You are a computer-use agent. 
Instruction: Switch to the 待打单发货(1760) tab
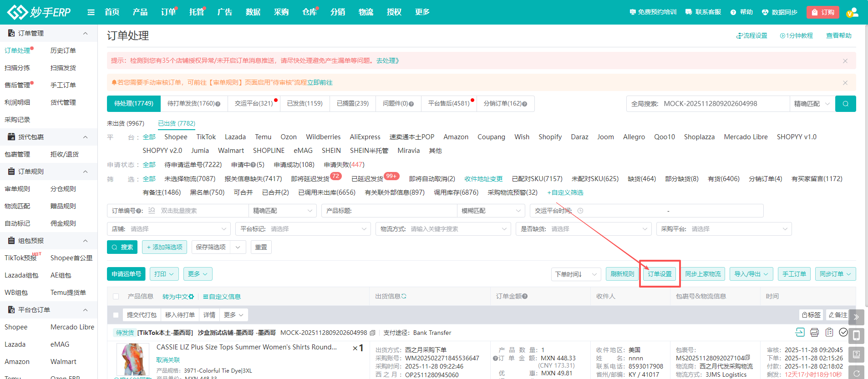pos(194,104)
